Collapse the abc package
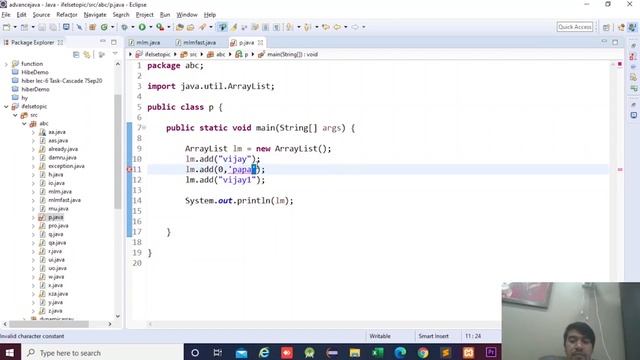The height and width of the screenshot is (360, 640). (x=24, y=124)
